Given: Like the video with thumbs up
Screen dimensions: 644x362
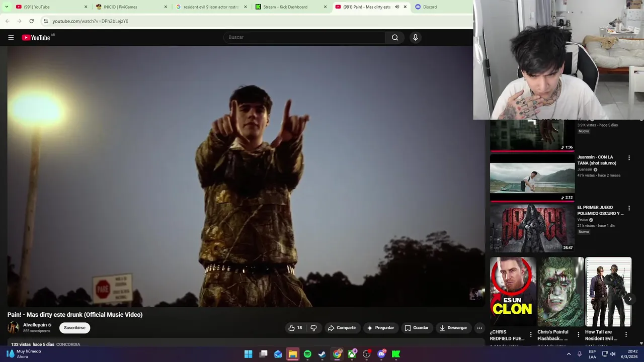Looking at the screenshot, I should tap(295, 328).
